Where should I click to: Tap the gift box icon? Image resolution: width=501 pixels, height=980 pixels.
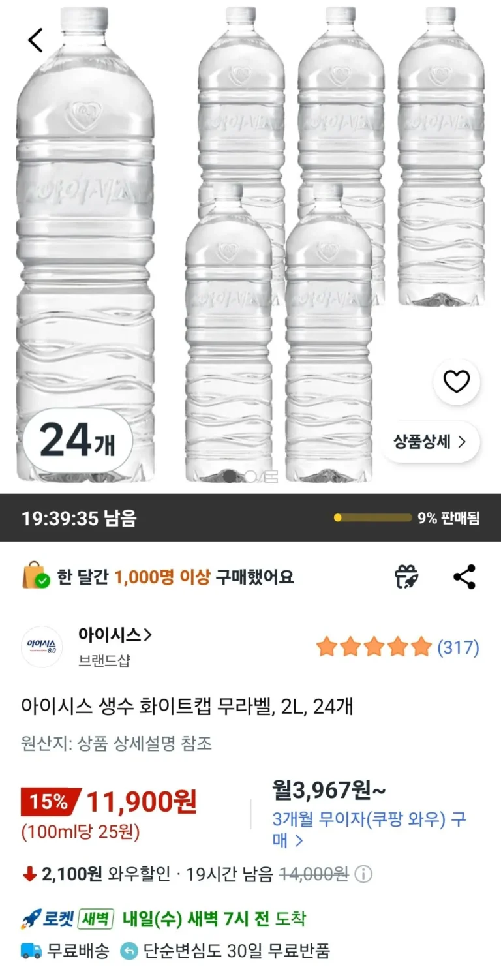(407, 577)
